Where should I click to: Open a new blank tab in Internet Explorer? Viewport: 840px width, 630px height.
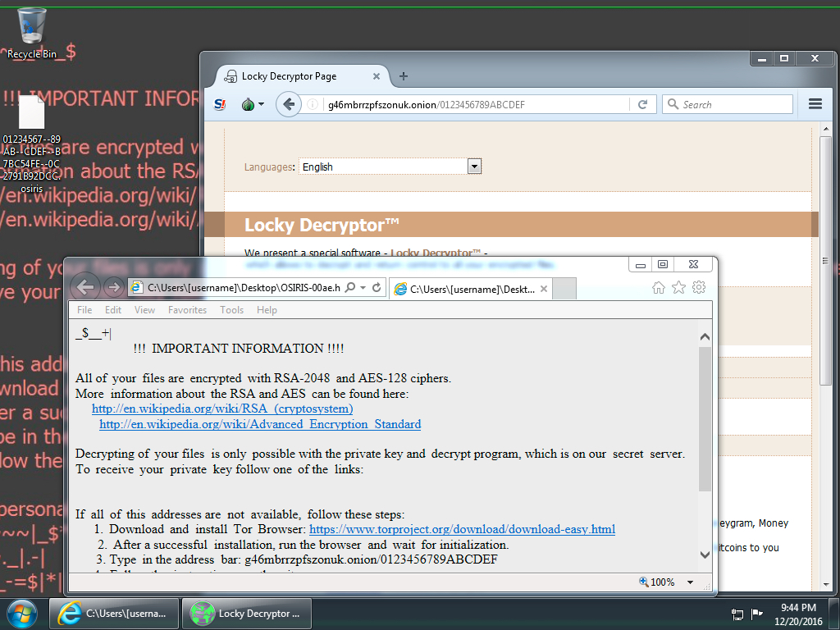[564, 289]
